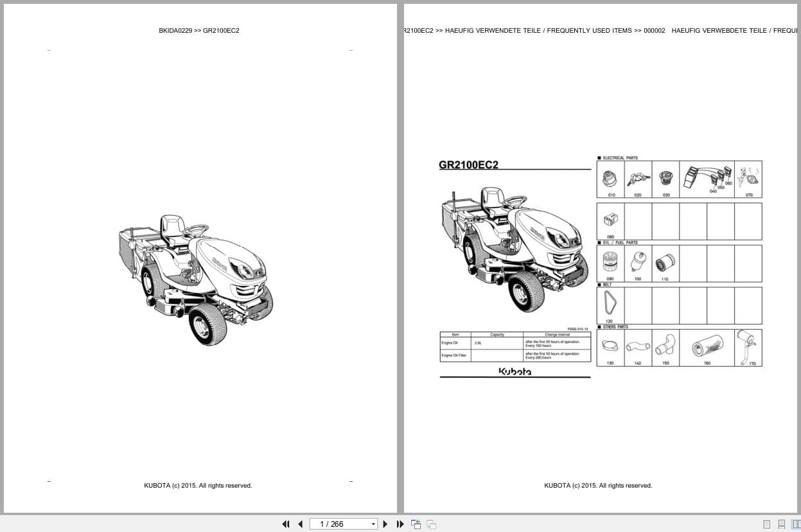
Task: Click the Engine Oil Filter table row
Action: (x=515, y=355)
